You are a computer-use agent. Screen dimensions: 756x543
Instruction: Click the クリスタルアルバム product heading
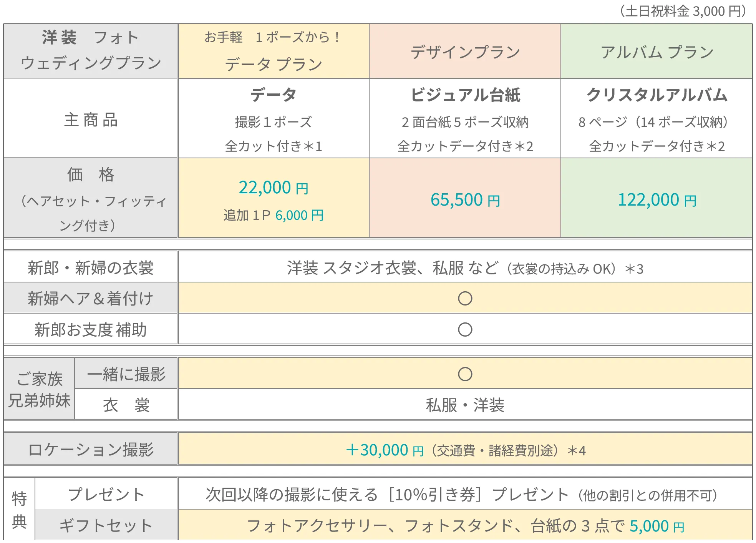tap(657, 95)
